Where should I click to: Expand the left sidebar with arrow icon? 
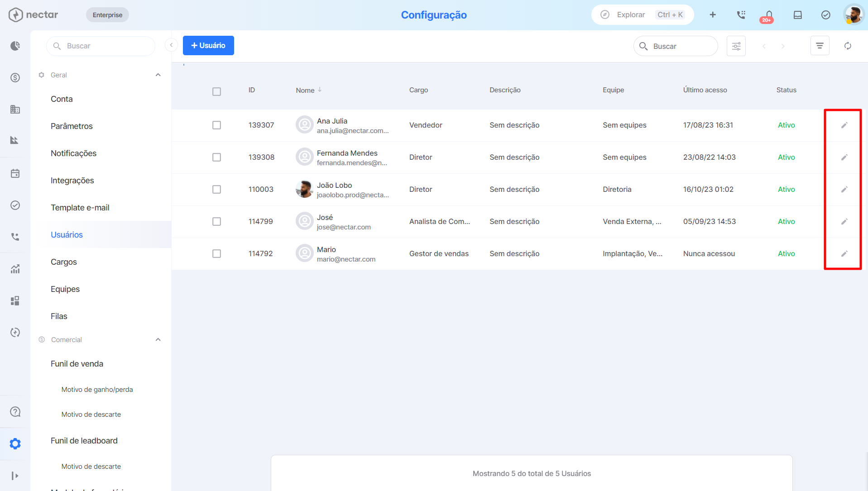click(x=15, y=476)
